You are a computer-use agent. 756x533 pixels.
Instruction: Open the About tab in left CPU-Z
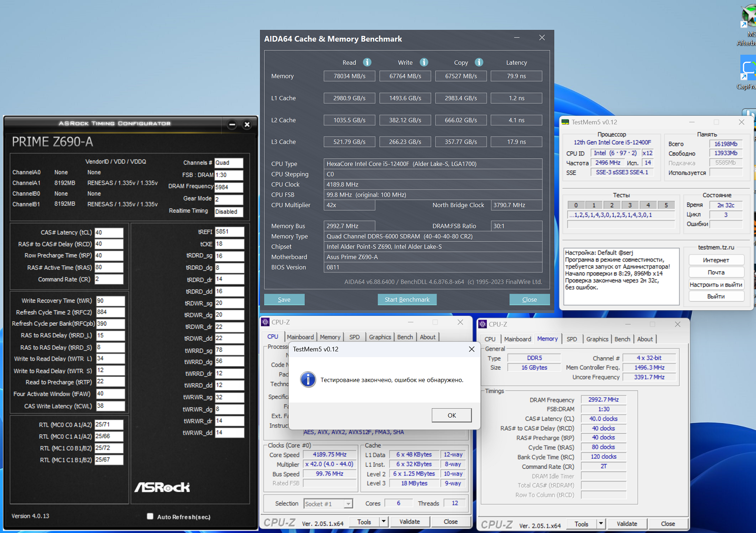[x=428, y=337]
